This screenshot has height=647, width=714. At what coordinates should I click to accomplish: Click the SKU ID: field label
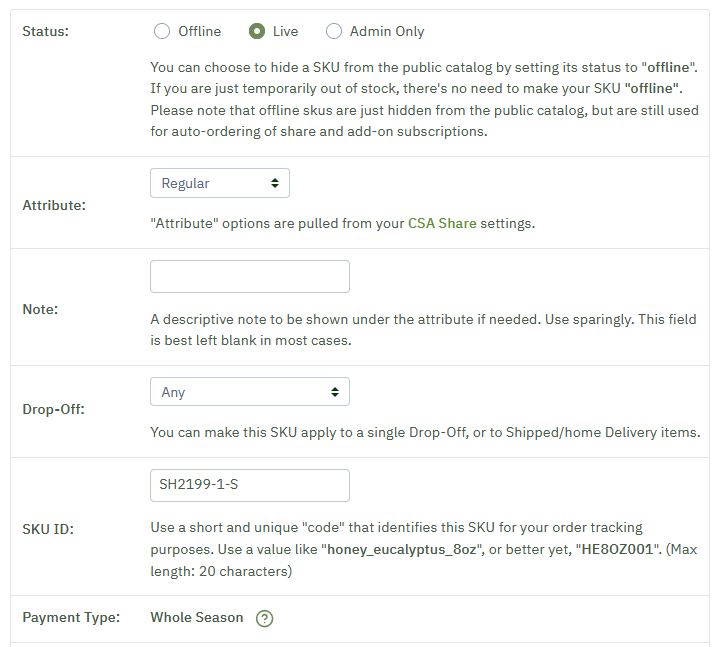pyautogui.click(x=48, y=529)
